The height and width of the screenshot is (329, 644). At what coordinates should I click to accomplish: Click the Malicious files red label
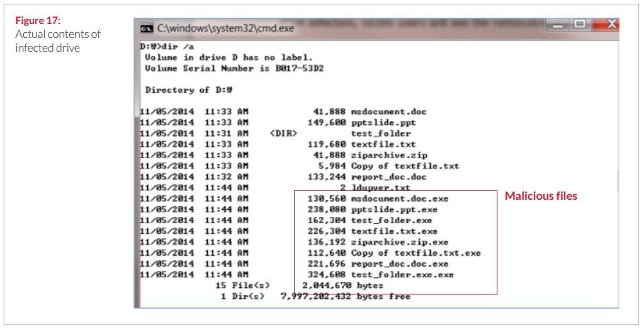point(541,196)
